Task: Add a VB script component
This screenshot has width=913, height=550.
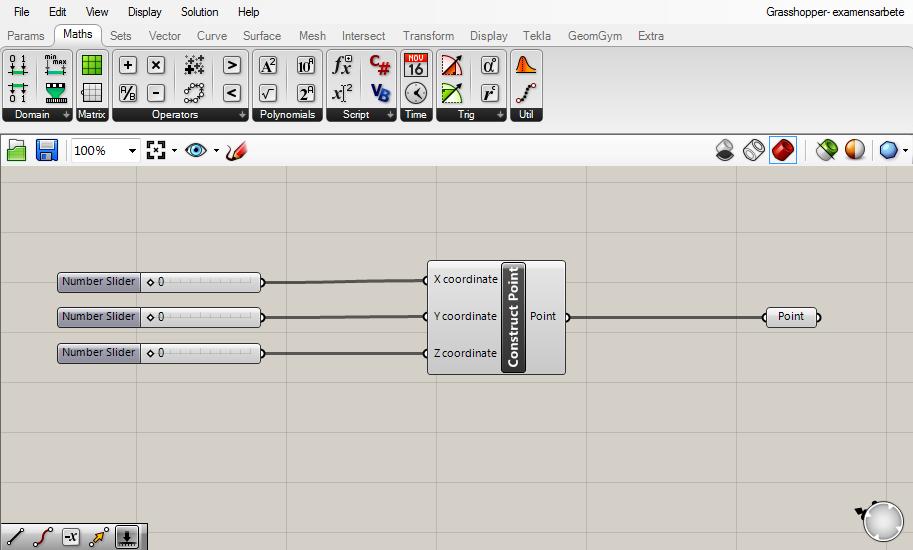Action: tap(380, 93)
